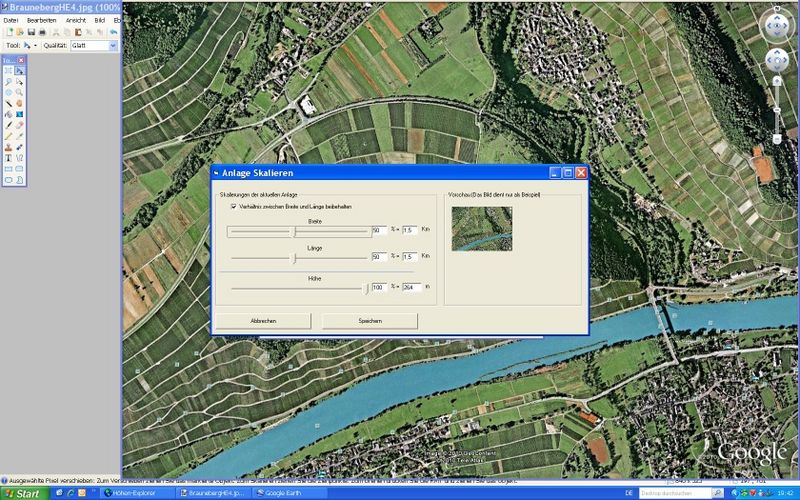Select the Clone Stamp tool
The image size is (800, 500).
(x=8, y=147)
